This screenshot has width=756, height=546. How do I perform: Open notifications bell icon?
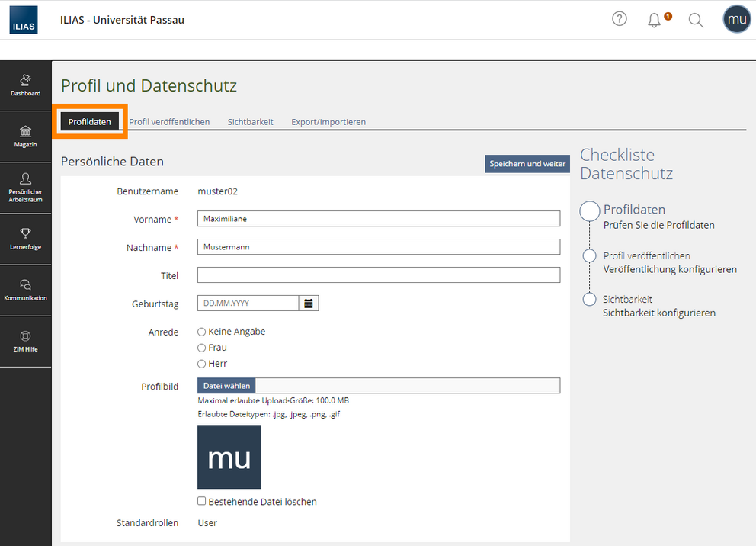(655, 20)
